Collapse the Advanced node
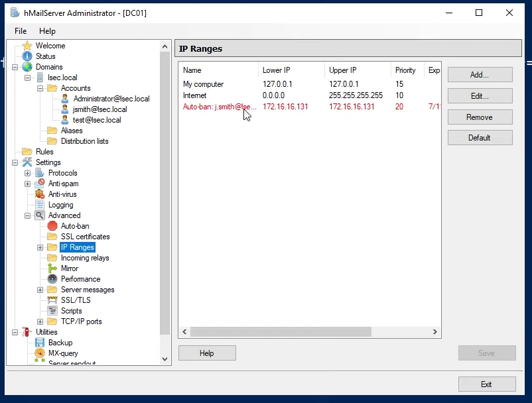This screenshot has width=532, height=403. pos(27,215)
